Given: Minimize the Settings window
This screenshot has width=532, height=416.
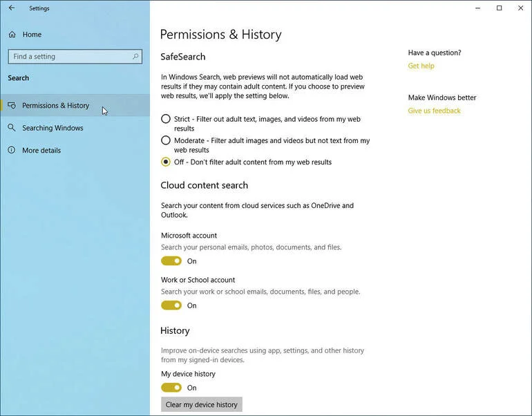Looking at the screenshot, I should tap(477, 8).
